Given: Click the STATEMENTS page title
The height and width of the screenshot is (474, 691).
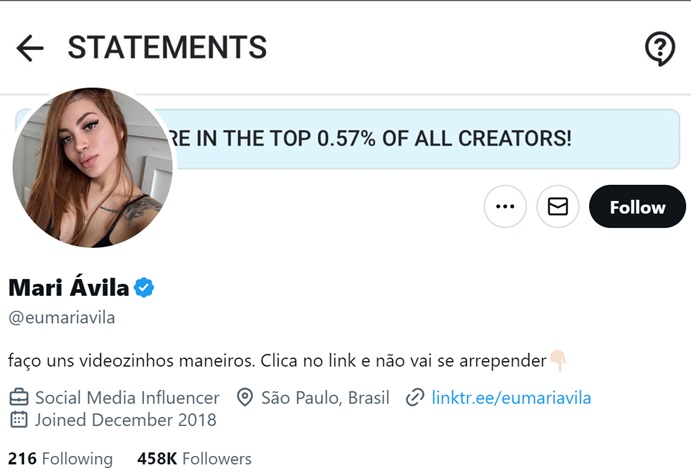Looking at the screenshot, I should [x=167, y=47].
